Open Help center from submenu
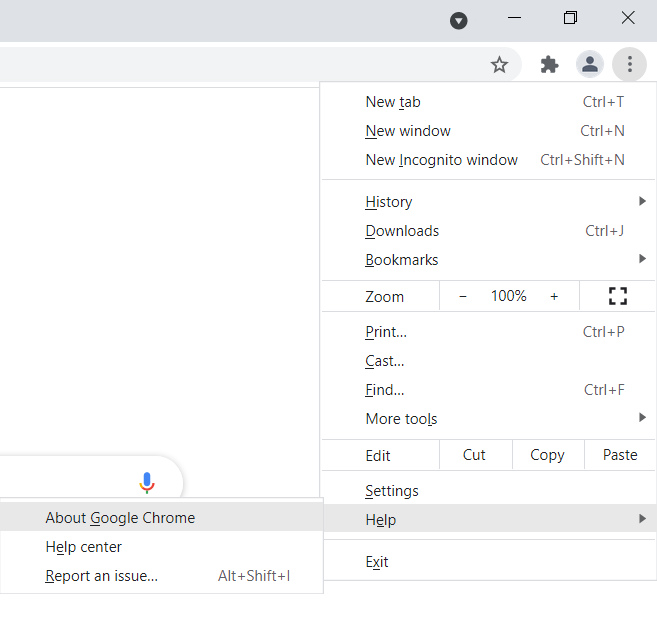Viewport: 657px width, 622px height. pyautogui.click(x=84, y=547)
